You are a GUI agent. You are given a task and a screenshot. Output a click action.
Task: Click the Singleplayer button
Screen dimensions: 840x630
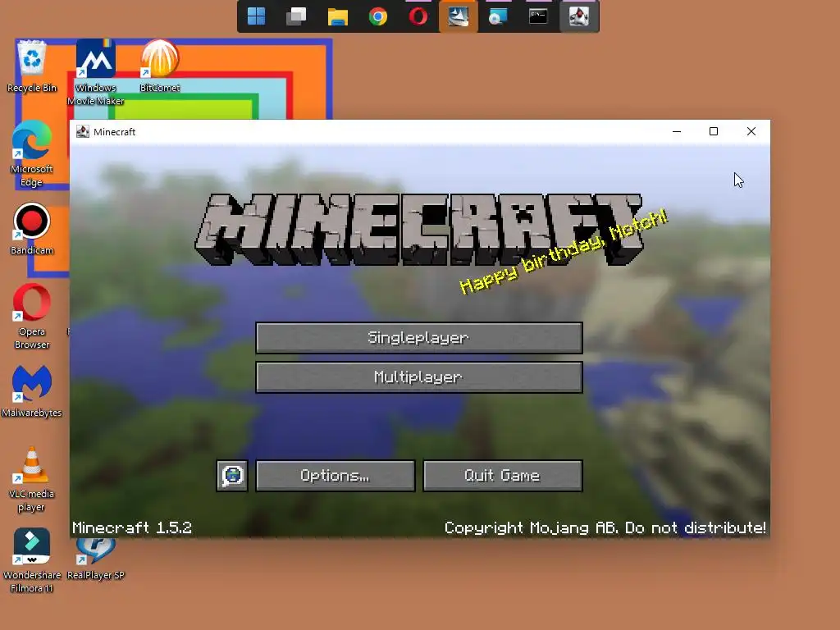[419, 337]
